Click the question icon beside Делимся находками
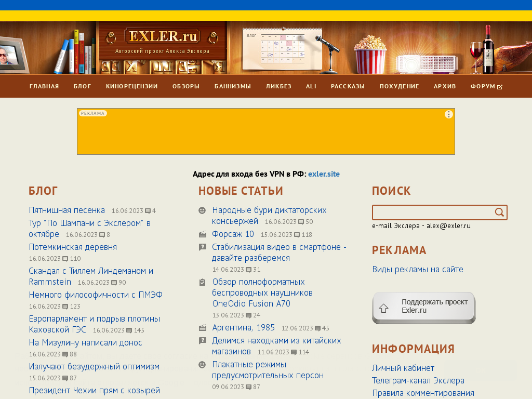 (x=203, y=340)
